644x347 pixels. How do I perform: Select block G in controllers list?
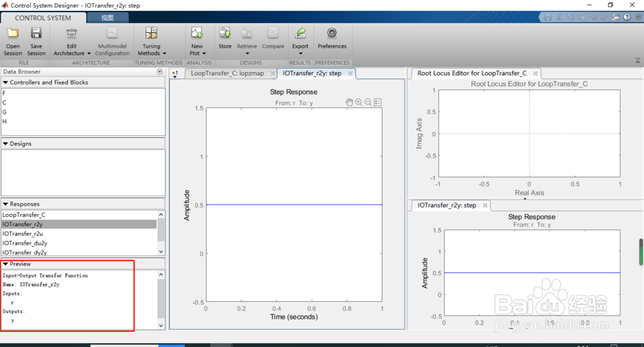[83, 112]
